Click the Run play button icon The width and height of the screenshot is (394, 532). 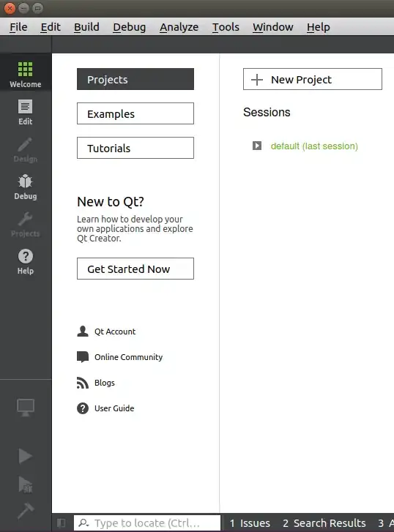point(25,456)
